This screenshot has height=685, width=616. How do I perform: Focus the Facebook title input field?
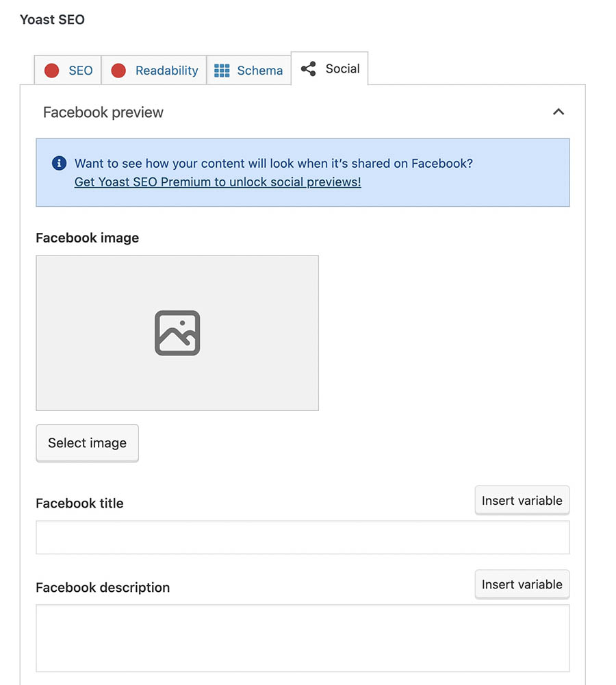(303, 538)
